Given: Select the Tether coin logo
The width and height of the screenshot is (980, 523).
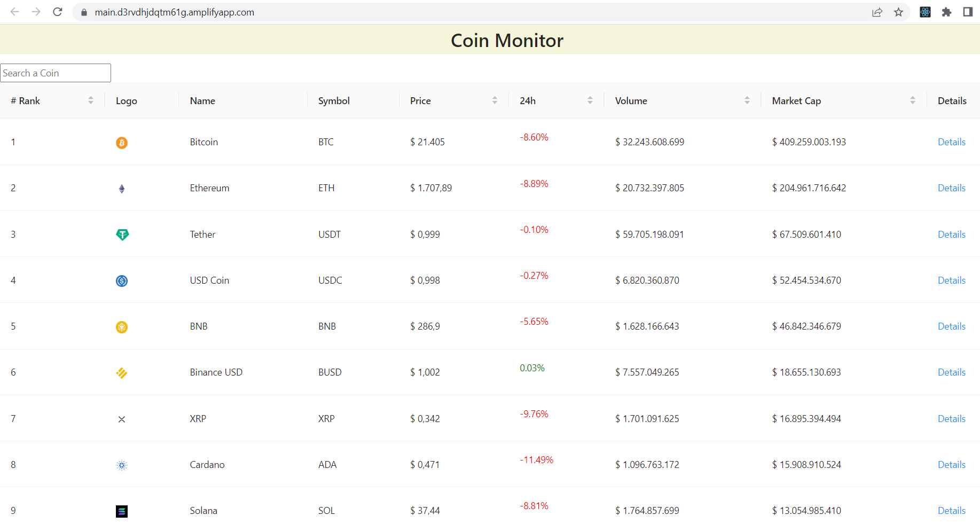Looking at the screenshot, I should [121, 234].
